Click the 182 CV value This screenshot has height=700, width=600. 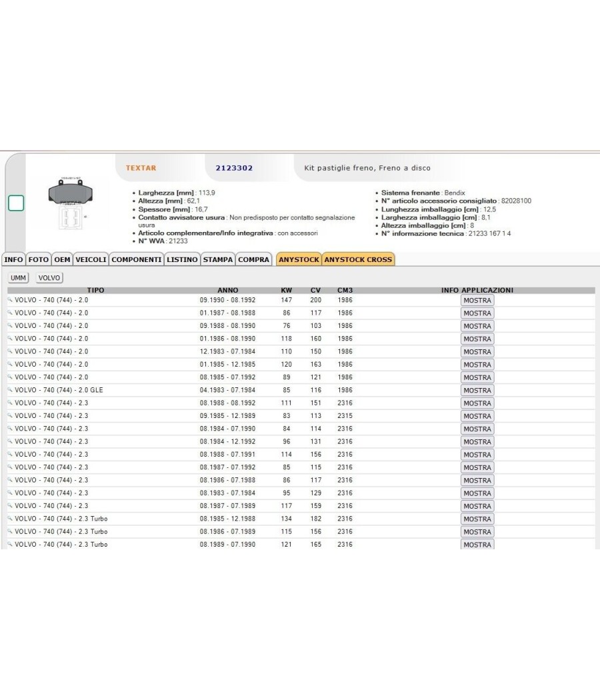coord(315,519)
